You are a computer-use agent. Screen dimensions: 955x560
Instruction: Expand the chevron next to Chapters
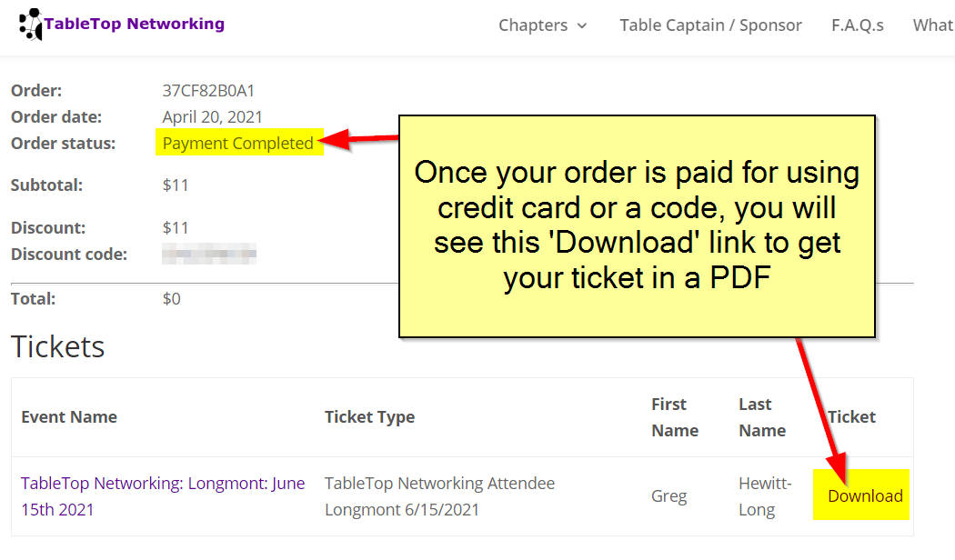[x=582, y=26]
